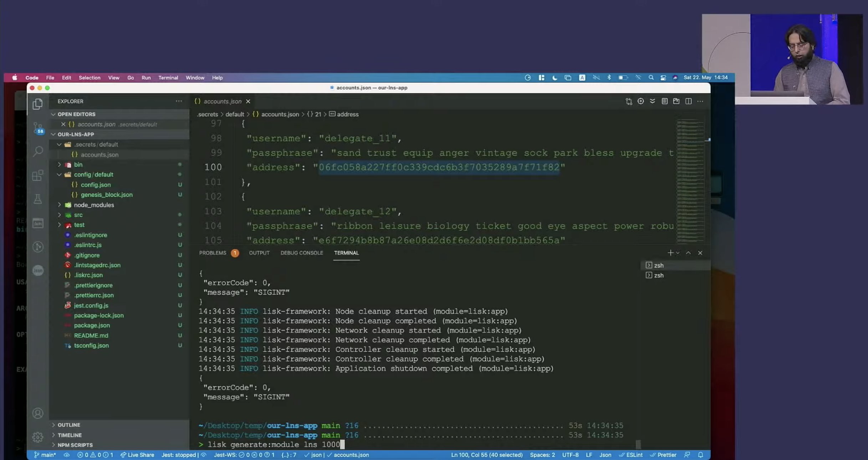Open genesis_block.json in explorer

click(x=107, y=195)
